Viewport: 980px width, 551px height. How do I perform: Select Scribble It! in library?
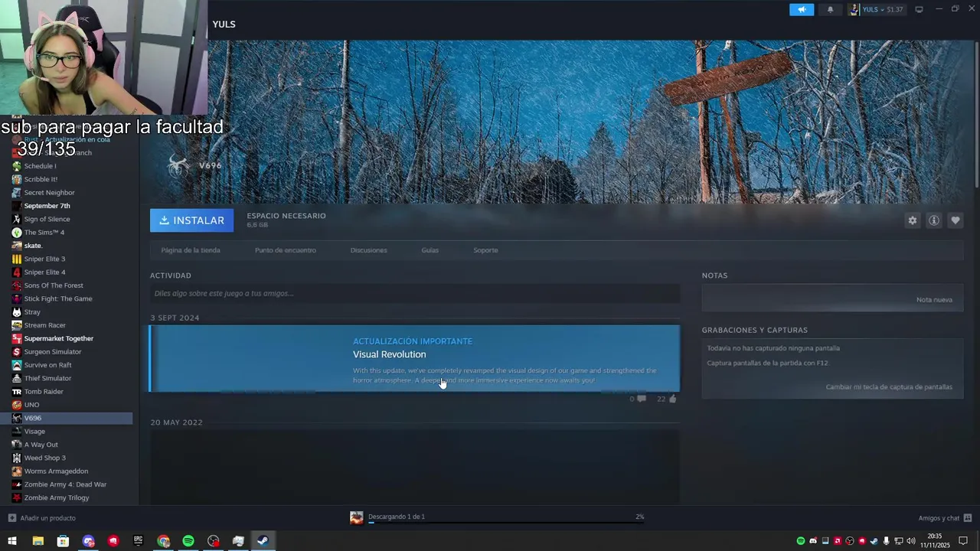41,179
